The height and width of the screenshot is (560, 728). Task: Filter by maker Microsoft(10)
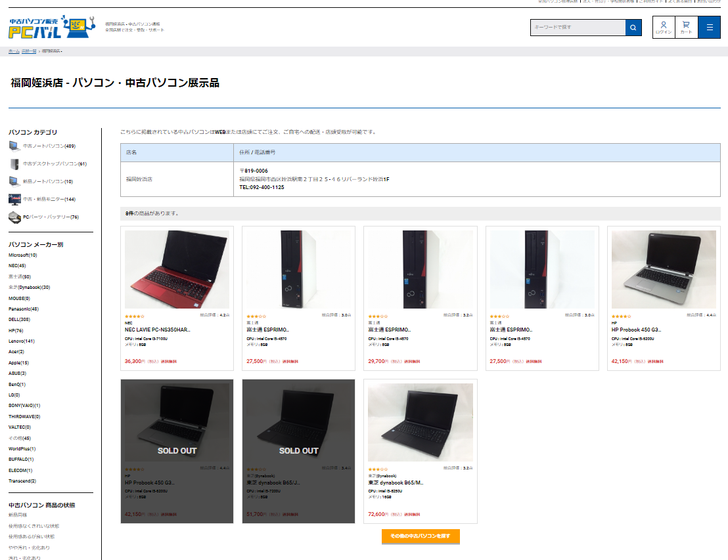[x=23, y=255]
